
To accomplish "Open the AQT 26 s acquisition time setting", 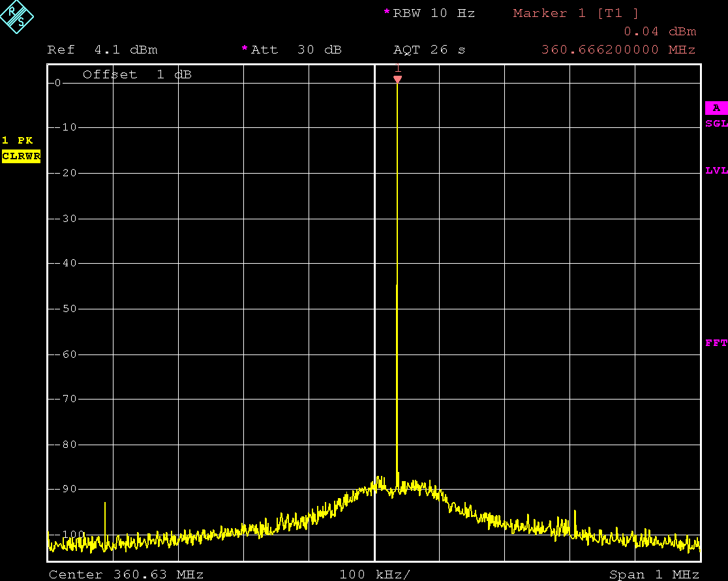I will pyautogui.click(x=429, y=49).
